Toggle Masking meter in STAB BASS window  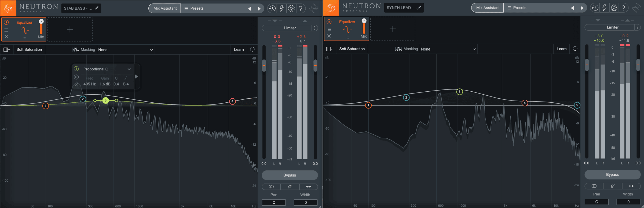tap(84, 49)
